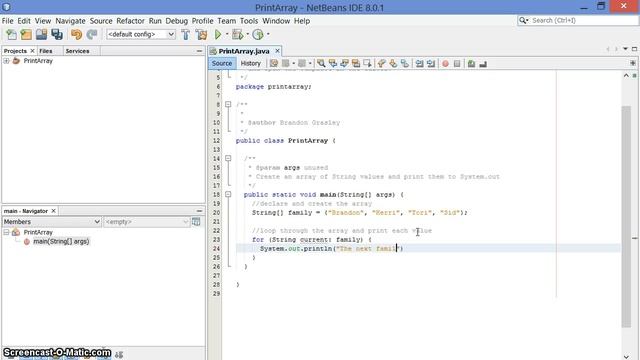Toggle Rectangular Selection in editor toolbar
The width and height of the screenshot is (640, 360).
click(367, 63)
